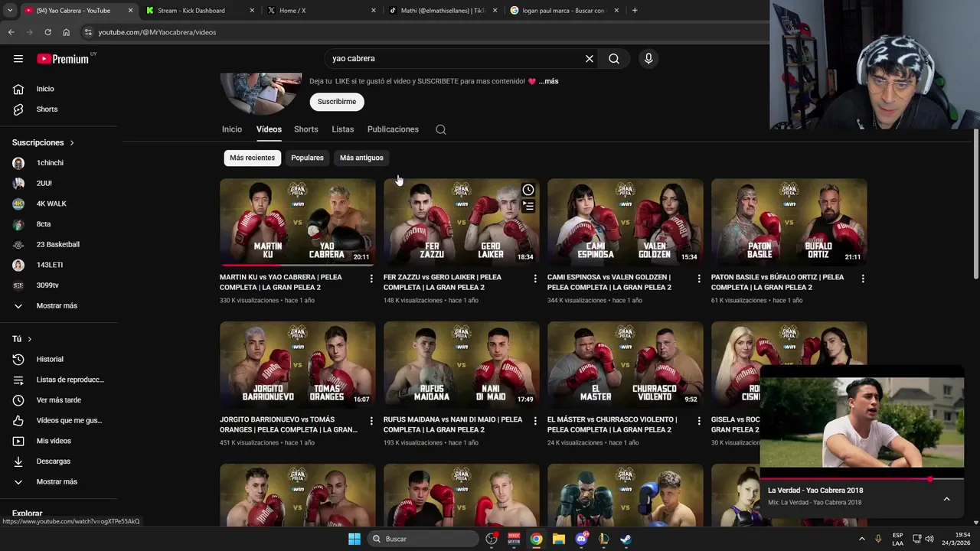Open a new browser tab with the plus button
Viewport: 980px width, 551px height.
point(635,10)
